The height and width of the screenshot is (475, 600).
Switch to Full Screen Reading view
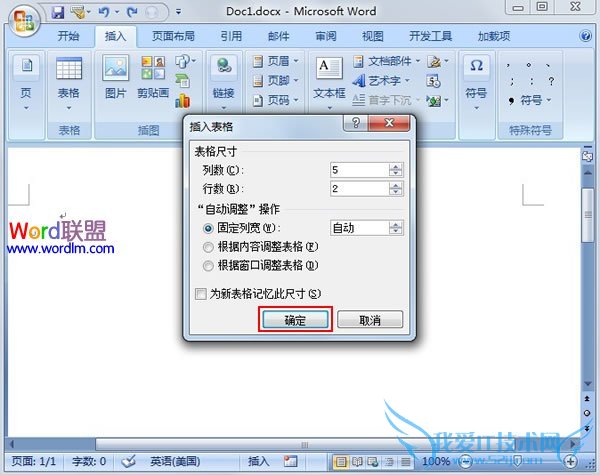pyautogui.click(x=357, y=462)
